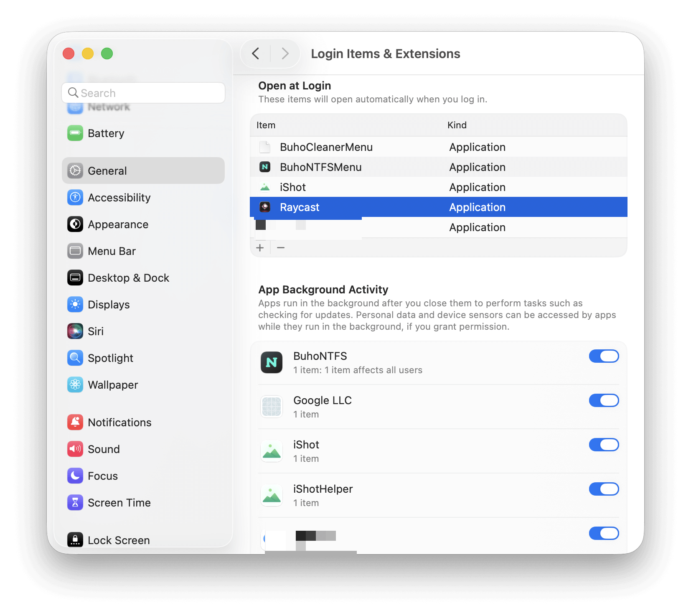Click the Desktop & Dock icon
691x616 pixels.
tap(75, 278)
